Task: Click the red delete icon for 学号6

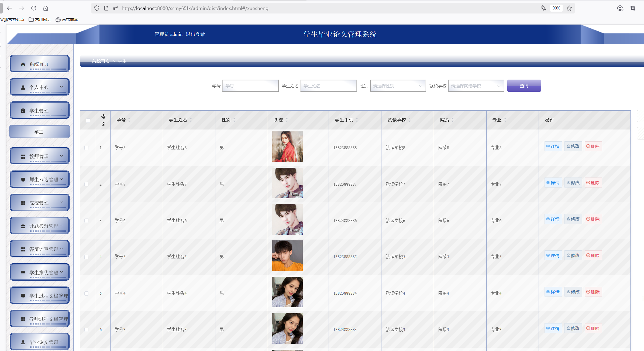Action: click(588, 219)
